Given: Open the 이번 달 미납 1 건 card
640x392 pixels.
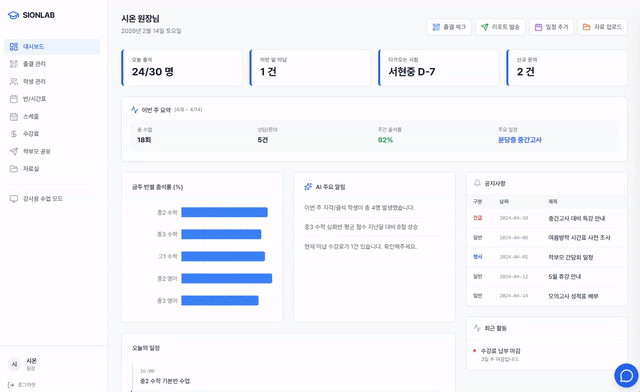Looking at the screenshot, I should (x=310, y=68).
